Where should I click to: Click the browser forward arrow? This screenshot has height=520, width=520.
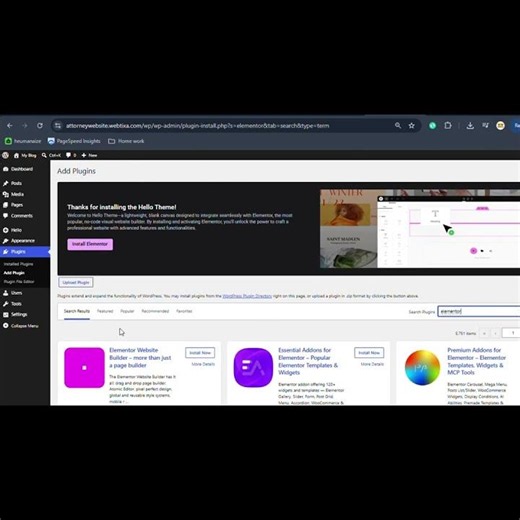(x=25, y=126)
